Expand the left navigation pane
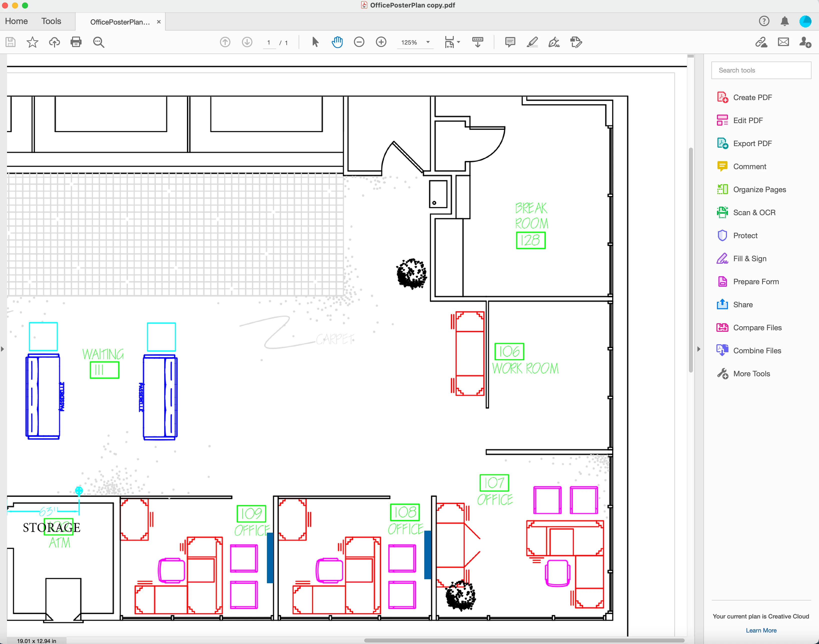The width and height of the screenshot is (819, 644). (3, 349)
